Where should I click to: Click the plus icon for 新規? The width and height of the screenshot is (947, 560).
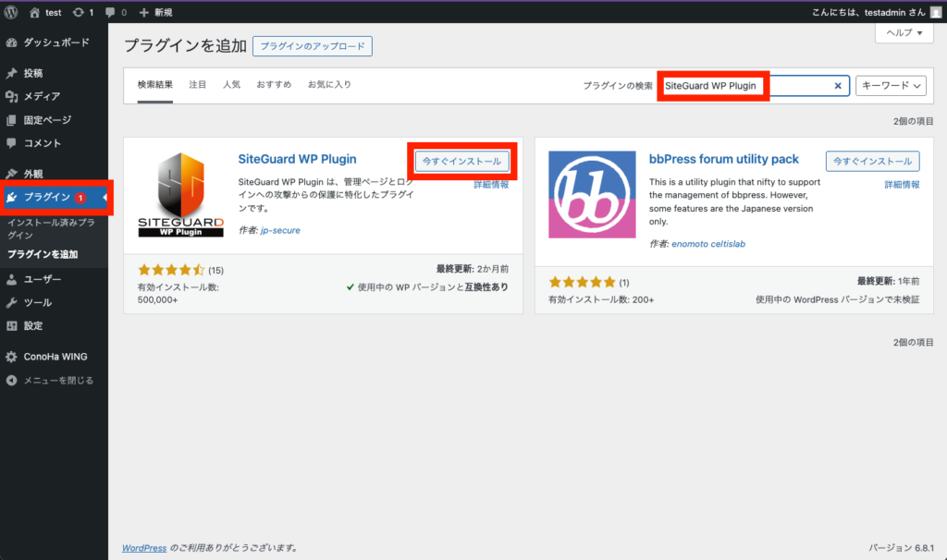(x=143, y=12)
